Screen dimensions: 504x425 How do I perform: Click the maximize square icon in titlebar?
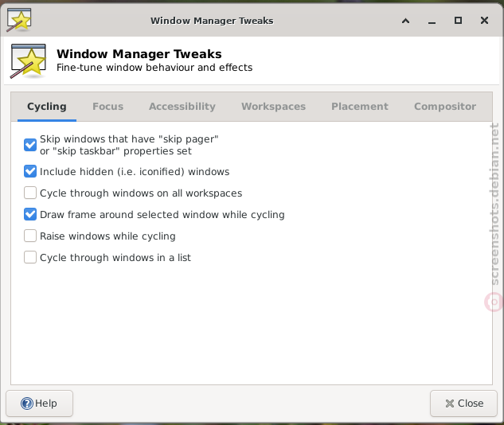point(458,20)
